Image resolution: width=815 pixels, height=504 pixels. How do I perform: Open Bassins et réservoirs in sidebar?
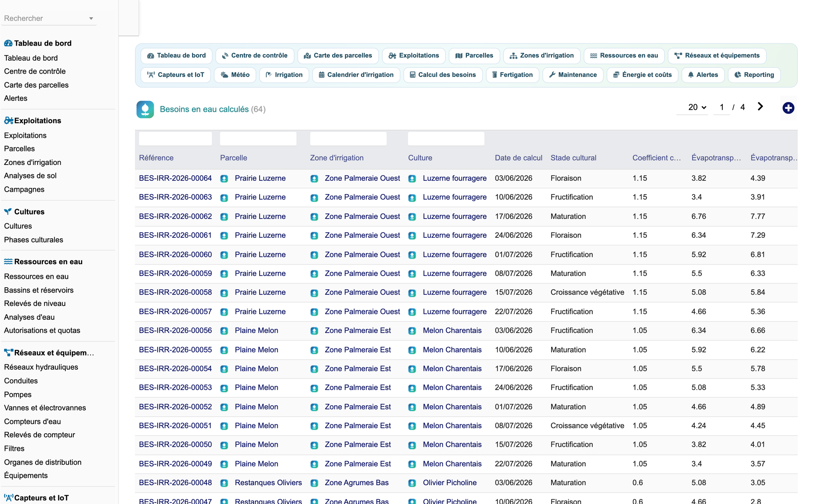(39, 290)
